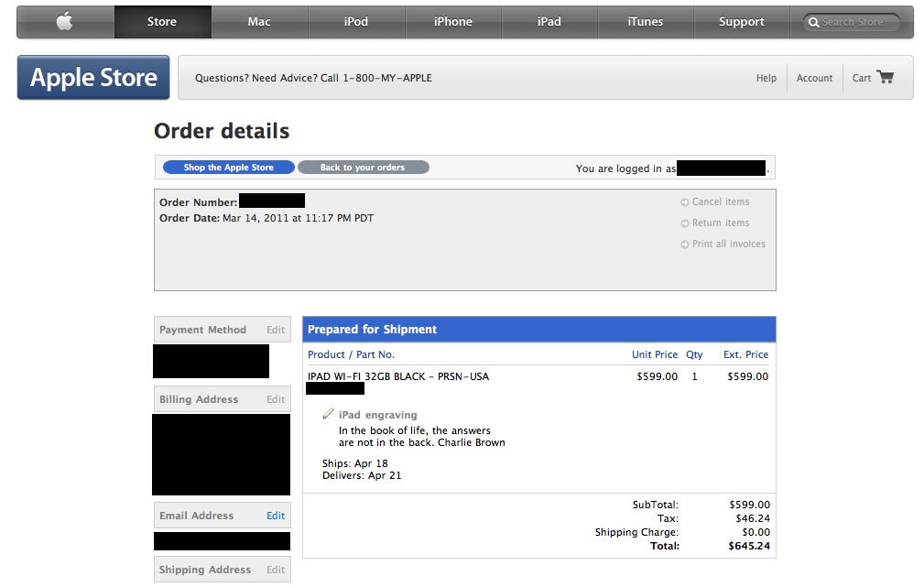Click the Apple logo in navigation bar
The image size is (924, 587).
[x=65, y=22]
